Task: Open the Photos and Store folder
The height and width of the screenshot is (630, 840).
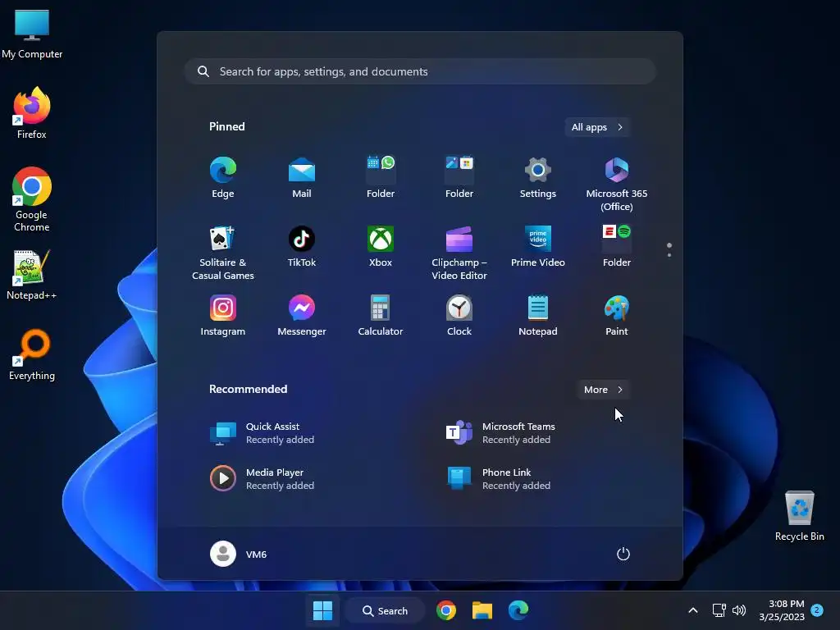Action: [459, 178]
